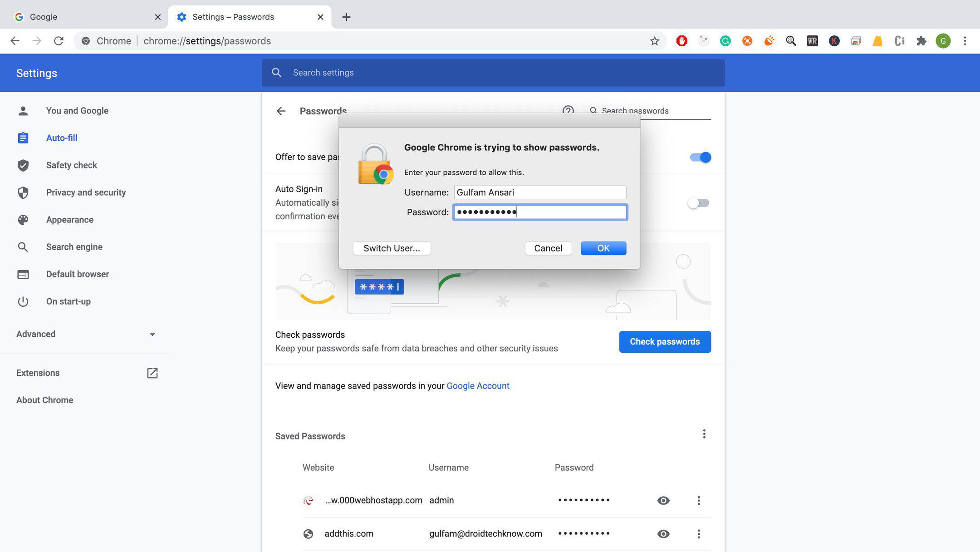Open the dark circle K extension
980x552 pixels.
point(834,41)
